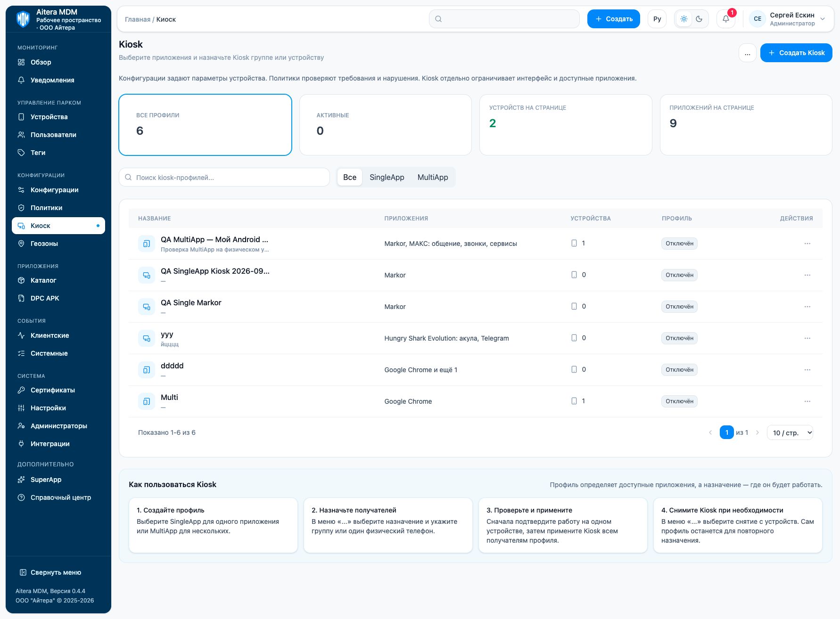Click the Aitera MDM shield logo
Screen dimensions: 840x619
click(23, 19)
